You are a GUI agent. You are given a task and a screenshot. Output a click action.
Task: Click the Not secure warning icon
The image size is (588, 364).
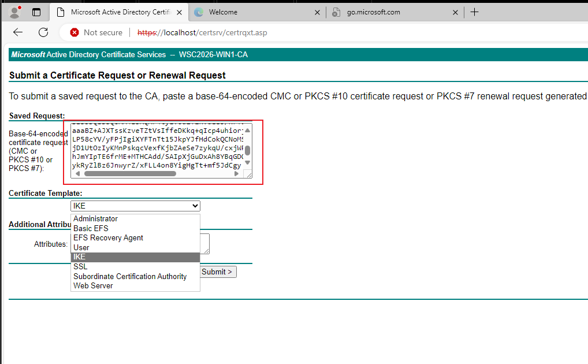75,33
